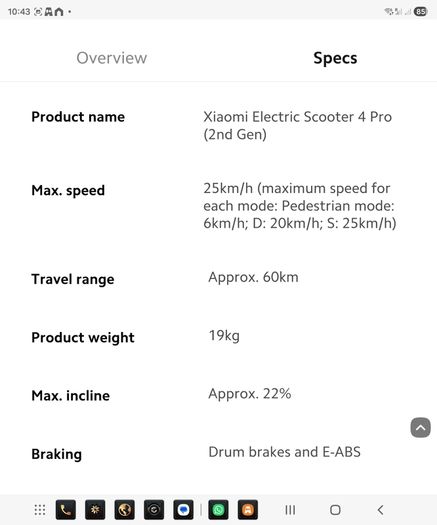
Task: Tap the clock time in status bar
Action: tap(19, 12)
